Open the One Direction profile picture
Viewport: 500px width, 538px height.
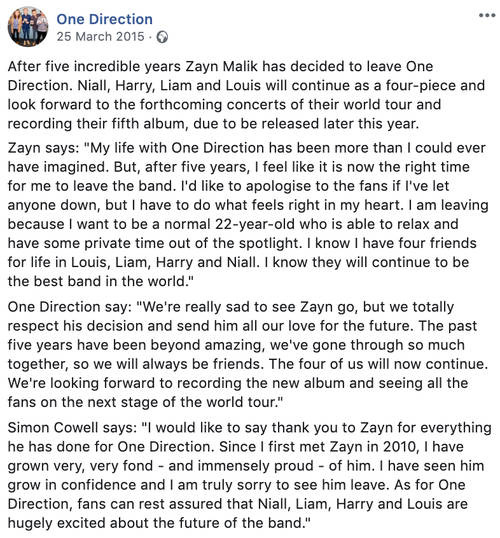[28, 26]
